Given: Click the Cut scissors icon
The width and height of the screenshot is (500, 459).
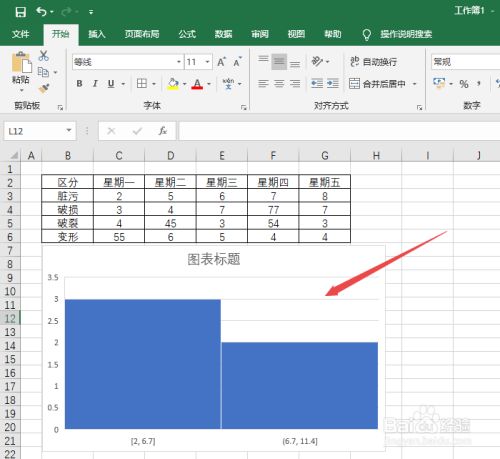Looking at the screenshot, I should 43,56.
